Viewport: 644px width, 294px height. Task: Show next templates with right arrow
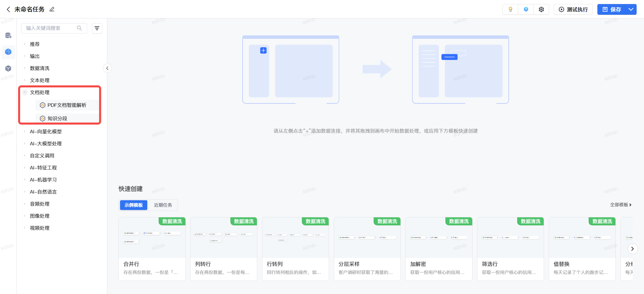point(632,249)
